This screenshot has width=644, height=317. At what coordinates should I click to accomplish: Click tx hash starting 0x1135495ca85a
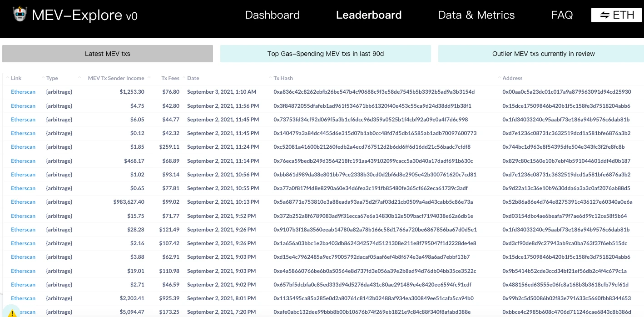point(374,298)
